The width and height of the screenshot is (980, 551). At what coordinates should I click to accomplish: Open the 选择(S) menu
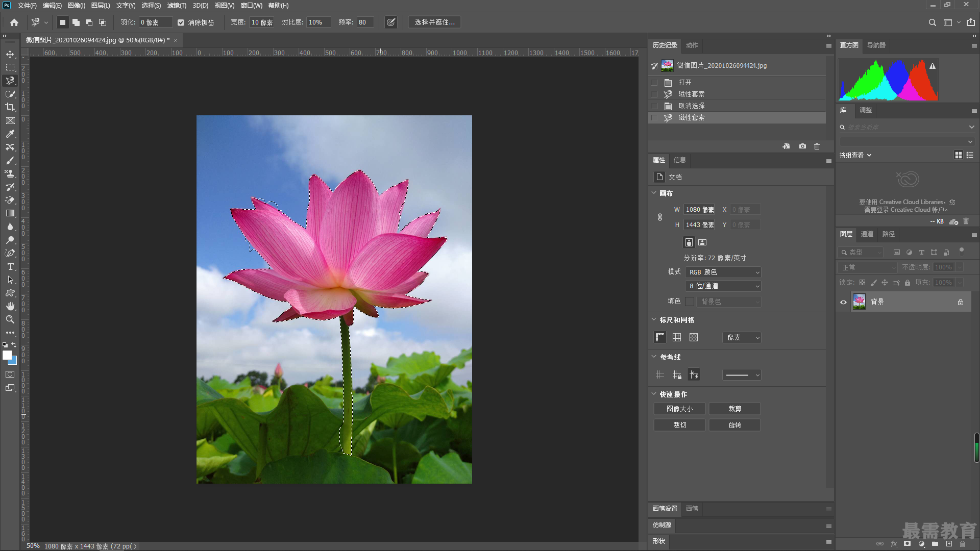pyautogui.click(x=151, y=5)
